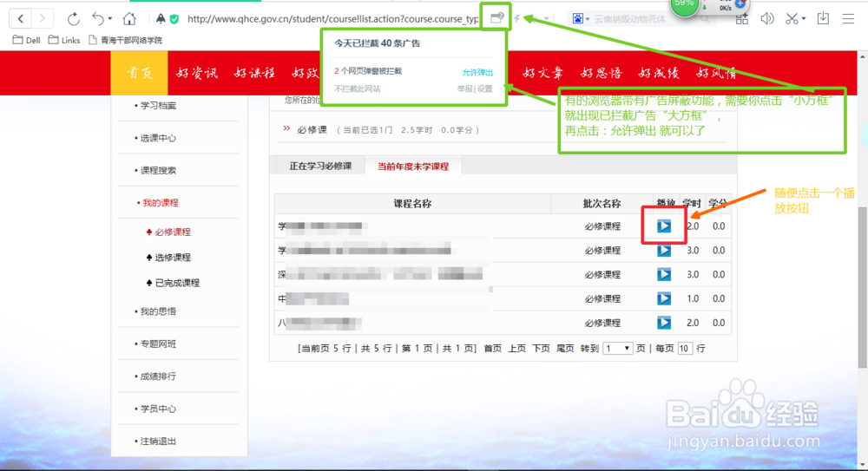Open 选修课程 submenu item

point(172,258)
